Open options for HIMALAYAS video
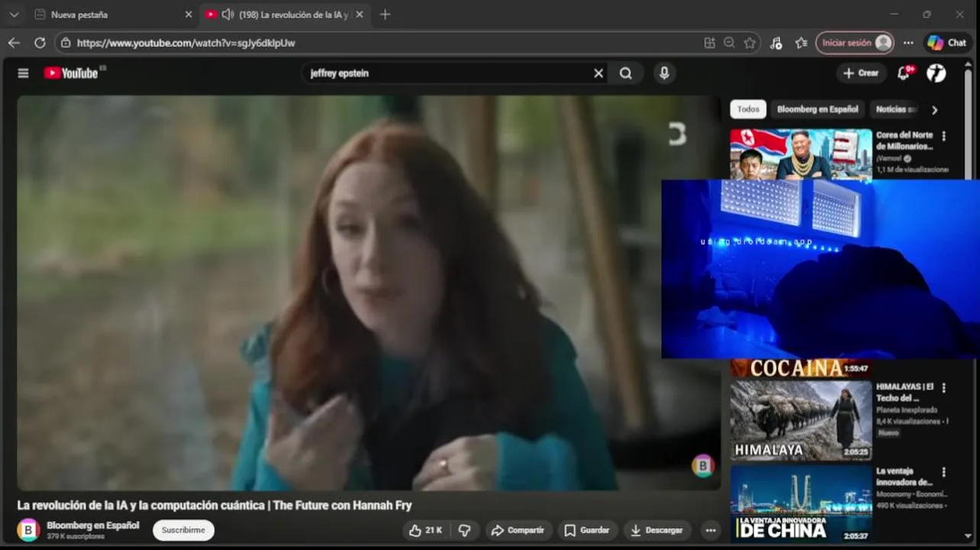Screen dimensions: 980x550 [943, 388]
